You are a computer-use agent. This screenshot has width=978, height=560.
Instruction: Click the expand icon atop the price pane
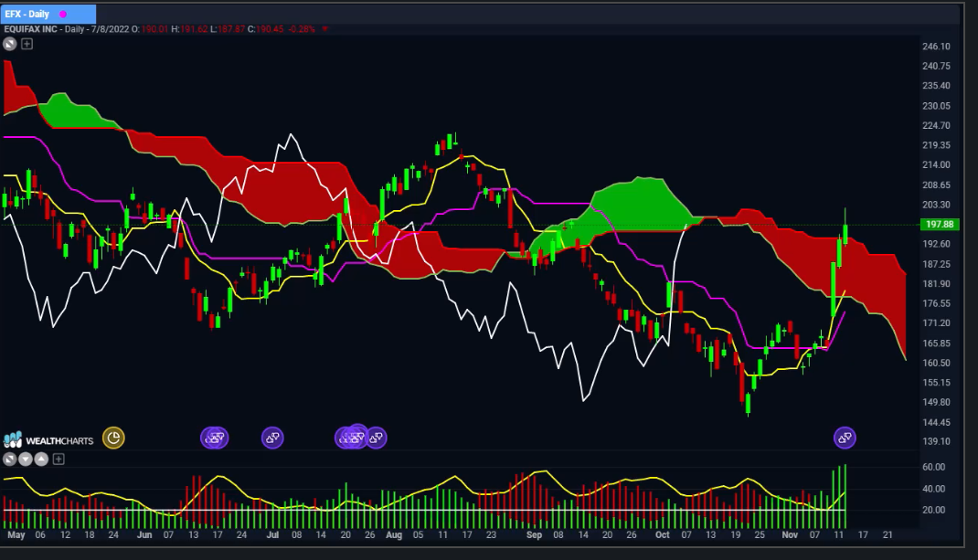tap(9, 44)
